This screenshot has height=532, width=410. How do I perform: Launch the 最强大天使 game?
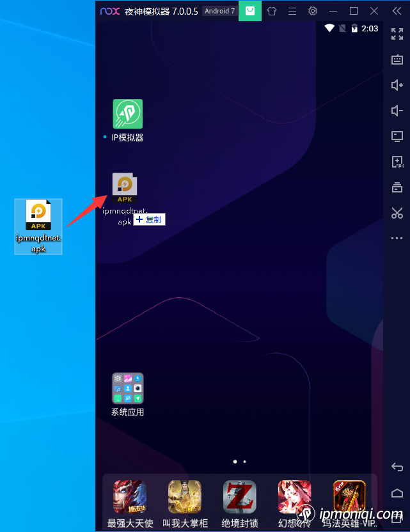click(x=130, y=497)
